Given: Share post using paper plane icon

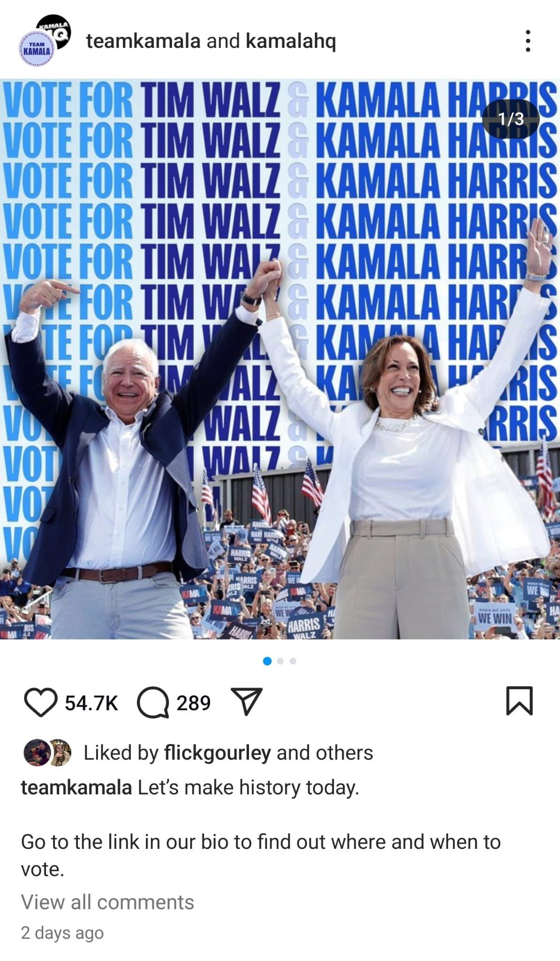Looking at the screenshot, I should pyautogui.click(x=244, y=702).
